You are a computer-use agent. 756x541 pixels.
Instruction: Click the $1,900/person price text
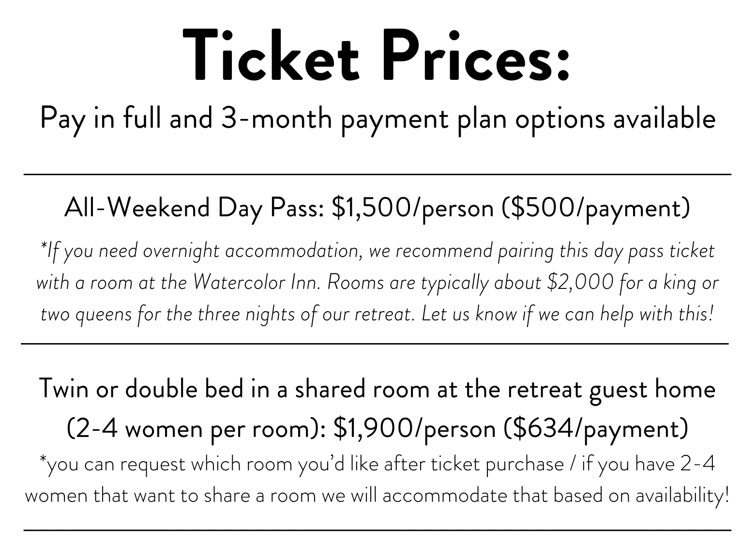click(414, 429)
